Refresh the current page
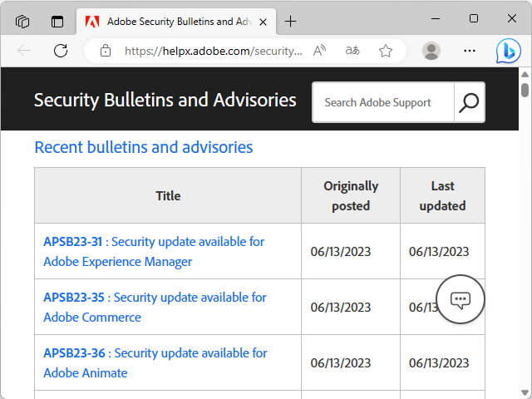The width and height of the screenshot is (532, 399). click(x=61, y=51)
